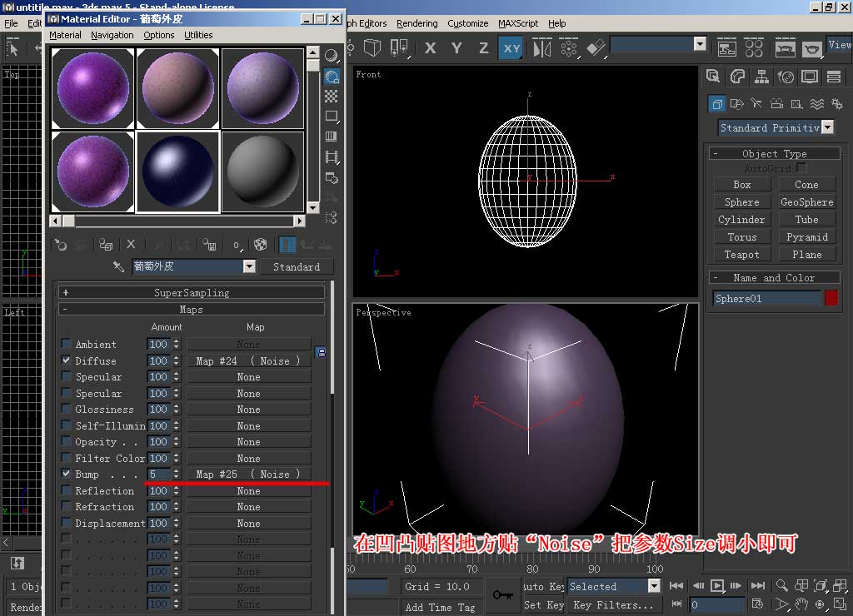853x616 pixels.
Task: Enable the Displacement map checkbox
Action: pyautogui.click(x=66, y=523)
